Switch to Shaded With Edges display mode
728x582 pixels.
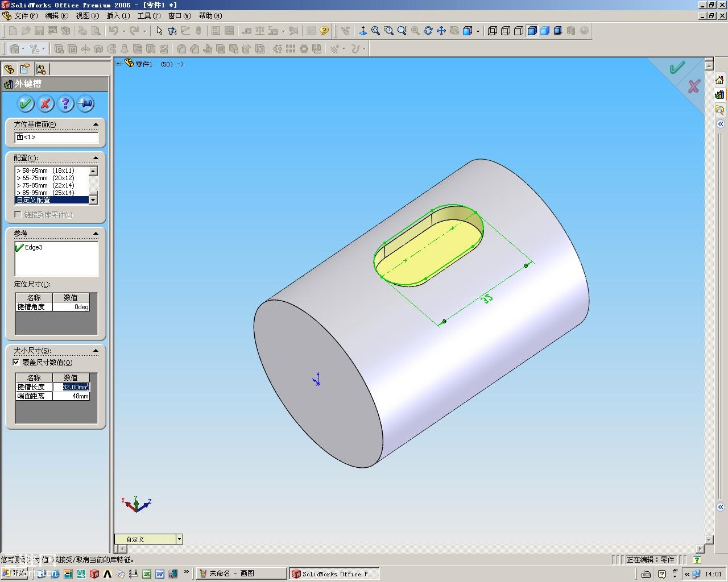coord(532,31)
